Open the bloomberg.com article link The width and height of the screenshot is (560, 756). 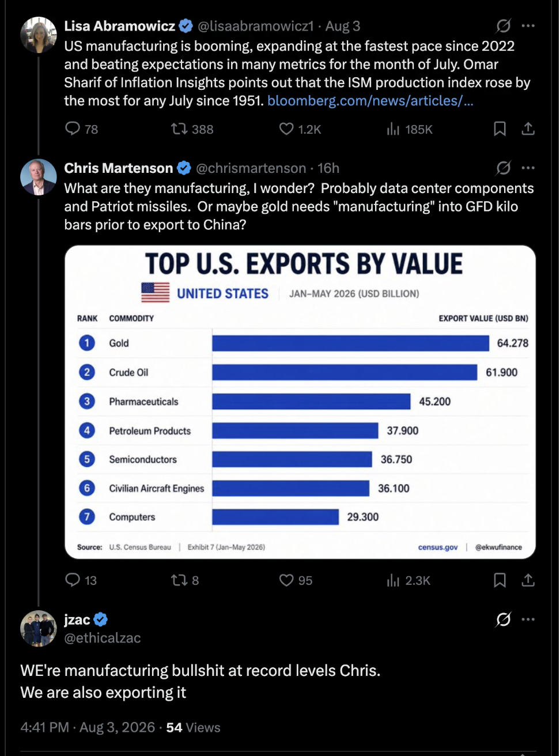(x=370, y=101)
